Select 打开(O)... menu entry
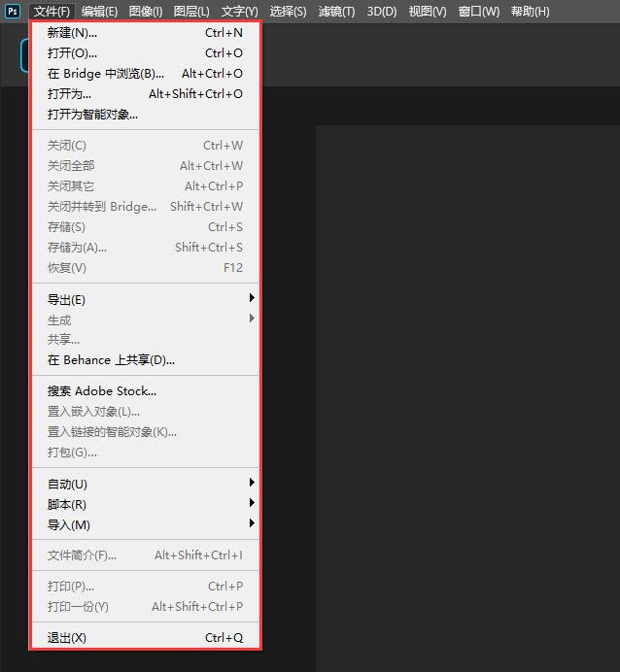620x672 pixels. 146,53
